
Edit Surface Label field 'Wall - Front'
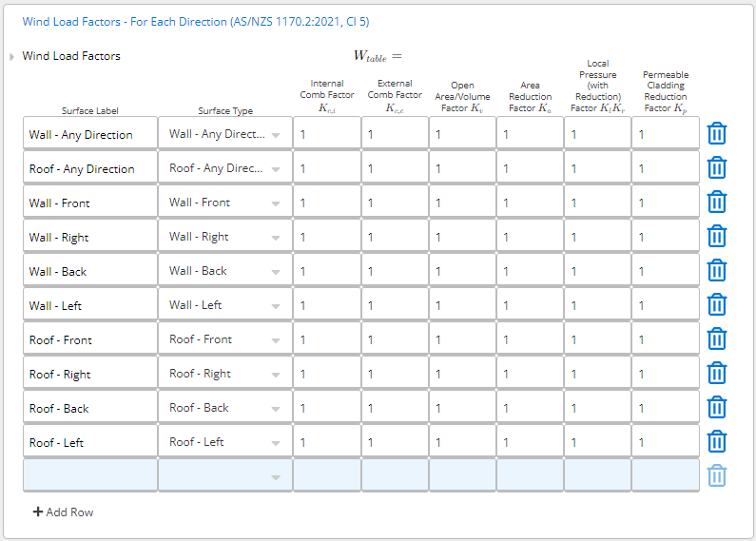coord(90,201)
